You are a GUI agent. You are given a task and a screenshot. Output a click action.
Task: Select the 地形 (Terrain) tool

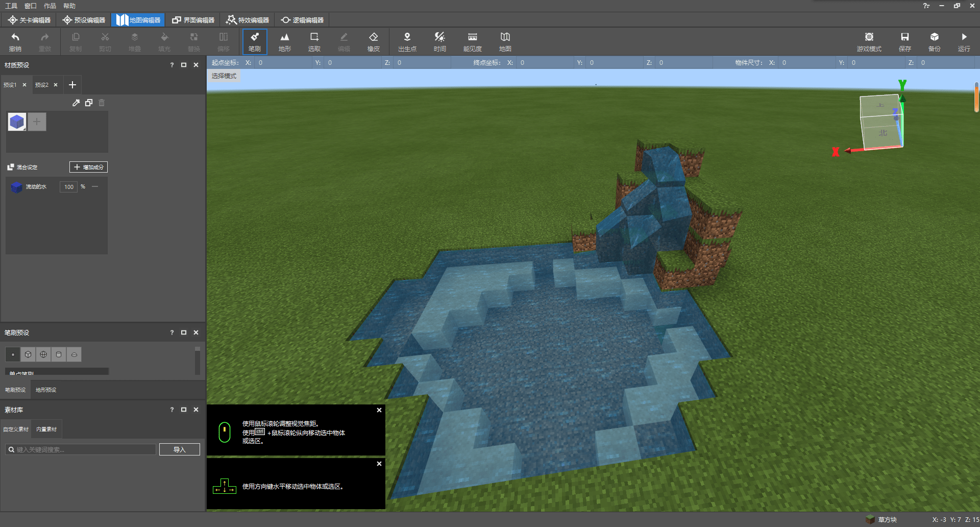[285, 42]
